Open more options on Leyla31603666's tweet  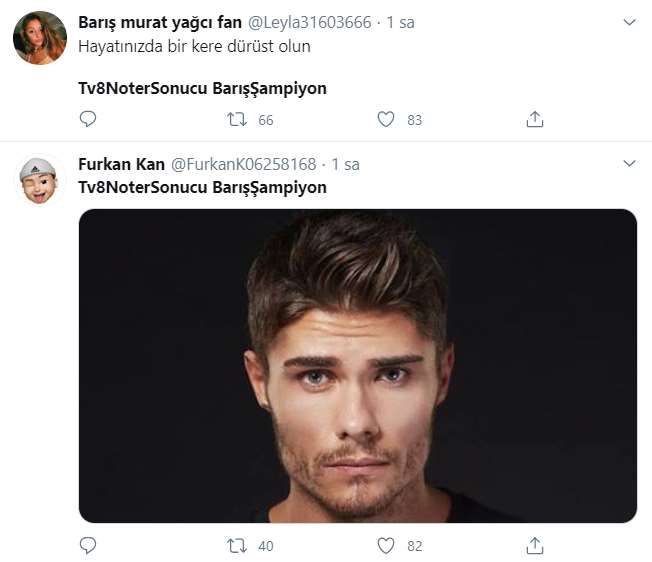coord(629,22)
